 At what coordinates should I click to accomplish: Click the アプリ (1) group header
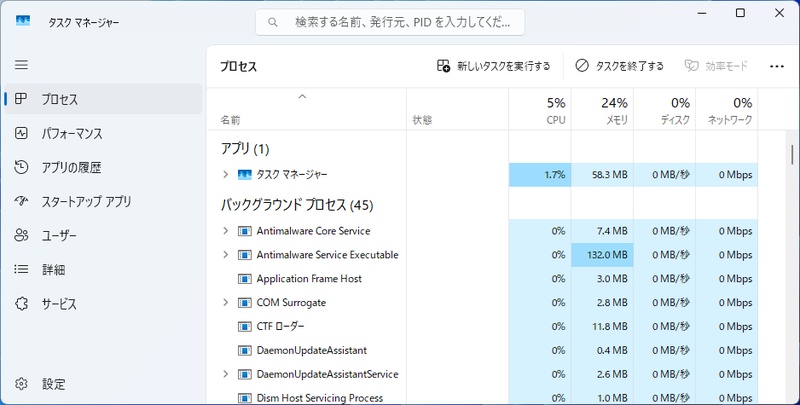click(245, 148)
